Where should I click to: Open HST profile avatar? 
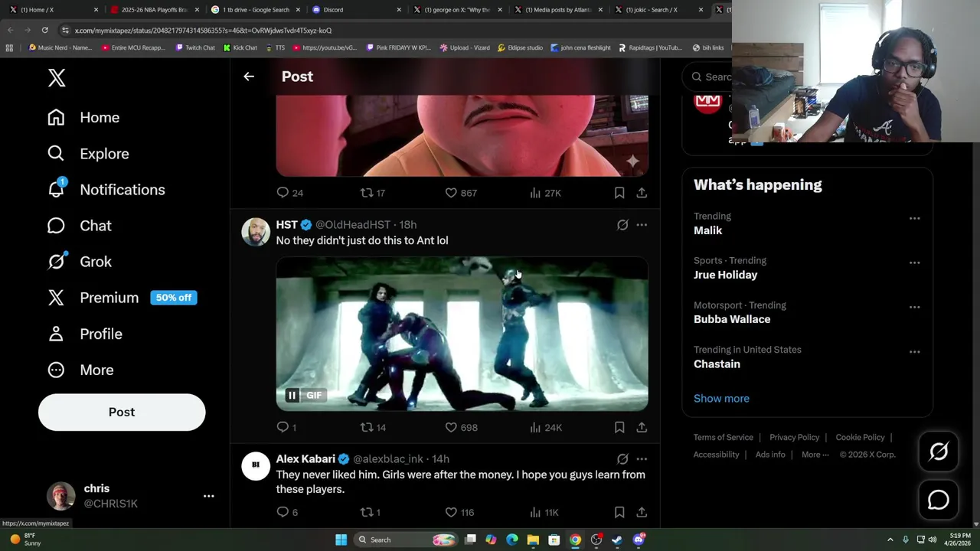[x=256, y=232]
